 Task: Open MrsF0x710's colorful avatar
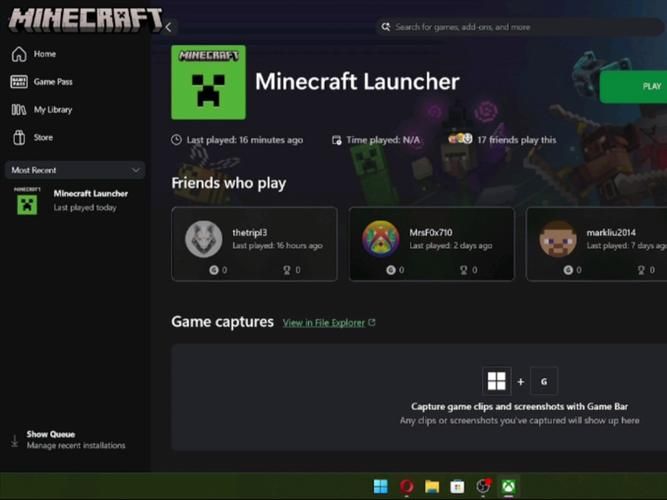tap(381, 239)
